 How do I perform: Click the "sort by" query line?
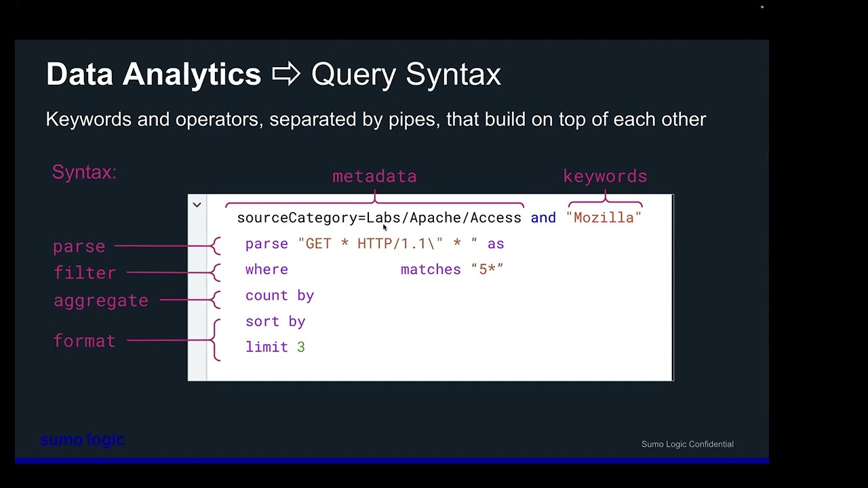275,321
